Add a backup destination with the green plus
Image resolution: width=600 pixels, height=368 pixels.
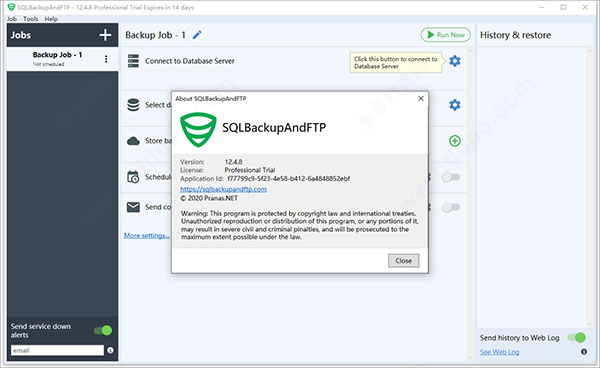coord(455,141)
